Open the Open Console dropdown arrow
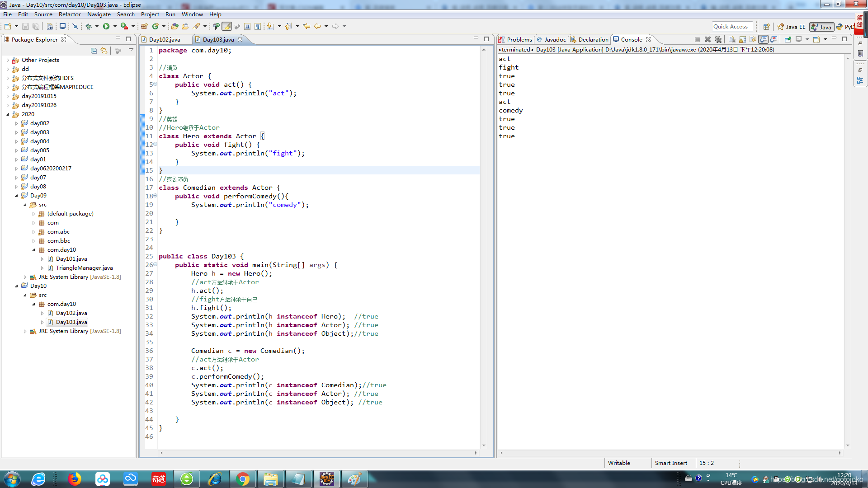Image resolution: width=868 pixels, height=488 pixels. (x=825, y=39)
